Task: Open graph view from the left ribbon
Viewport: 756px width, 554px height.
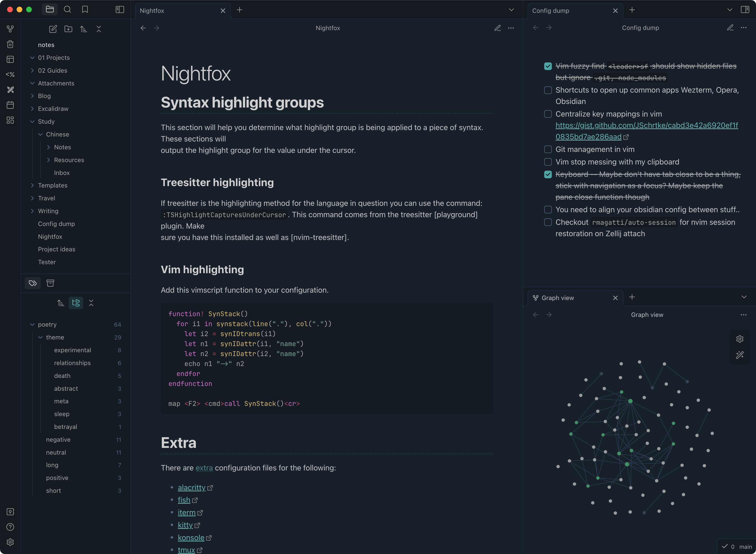Action: coord(10,29)
